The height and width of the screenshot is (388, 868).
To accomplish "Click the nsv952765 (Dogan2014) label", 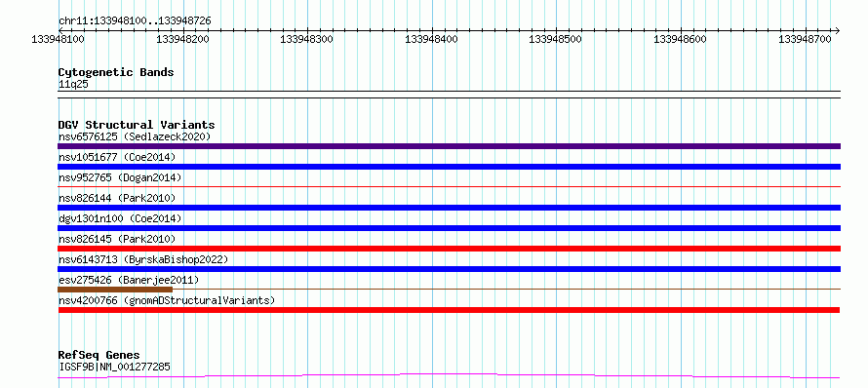I will point(120,177).
